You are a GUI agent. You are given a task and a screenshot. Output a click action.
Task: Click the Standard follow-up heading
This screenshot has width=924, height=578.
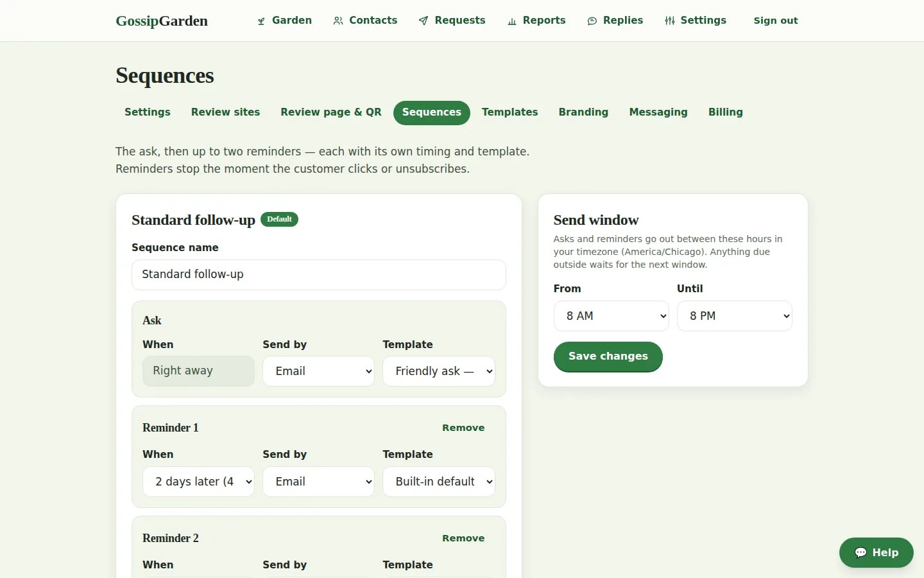click(193, 220)
